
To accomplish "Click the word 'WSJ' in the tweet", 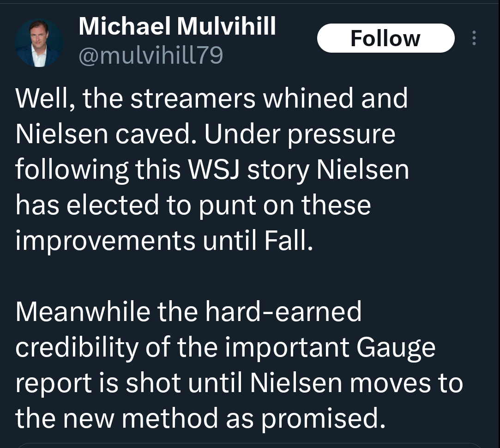I will pos(217,170).
